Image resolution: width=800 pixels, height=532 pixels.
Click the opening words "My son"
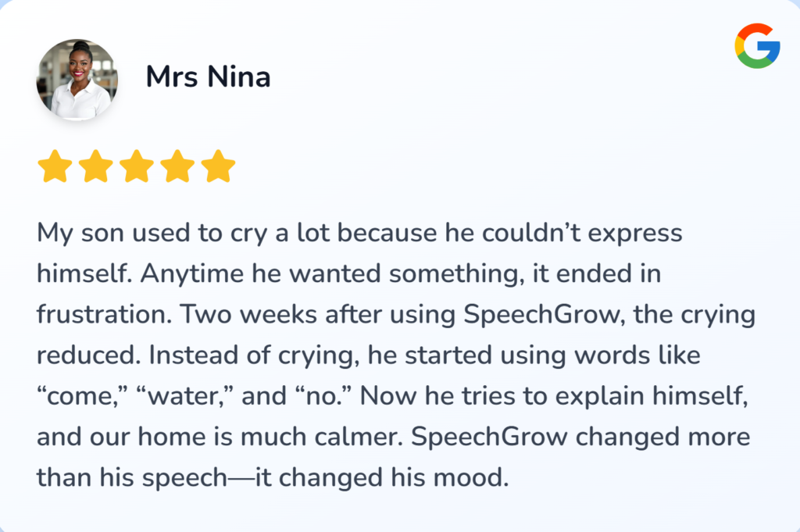click(x=80, y=233)
